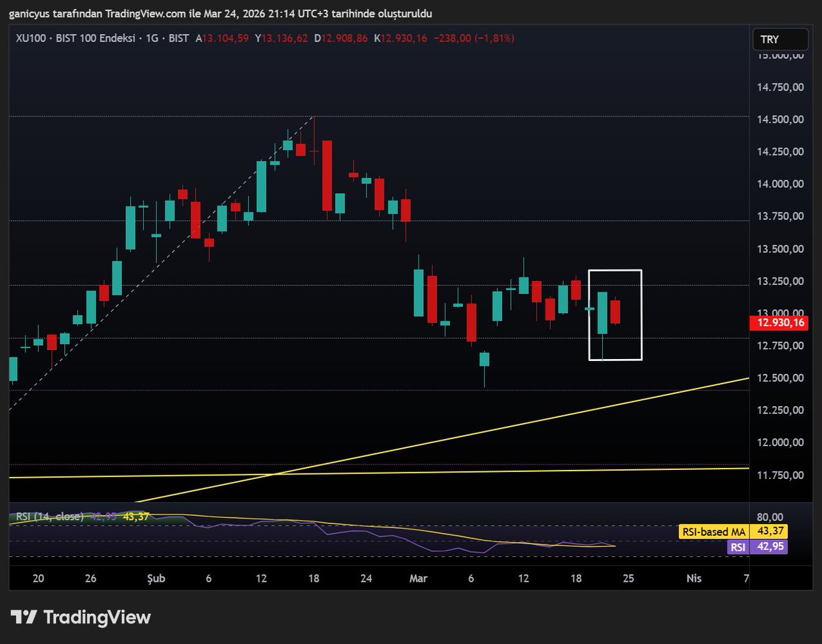Click the RSI (14, close) indicator legend

pos(49,517)
